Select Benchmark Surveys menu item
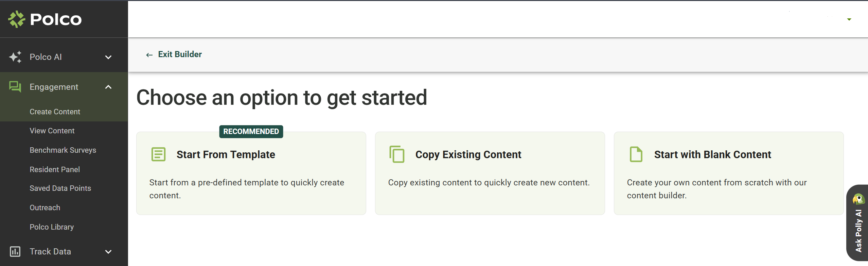This screenshot has width=868, height=266. coord(63,150)
